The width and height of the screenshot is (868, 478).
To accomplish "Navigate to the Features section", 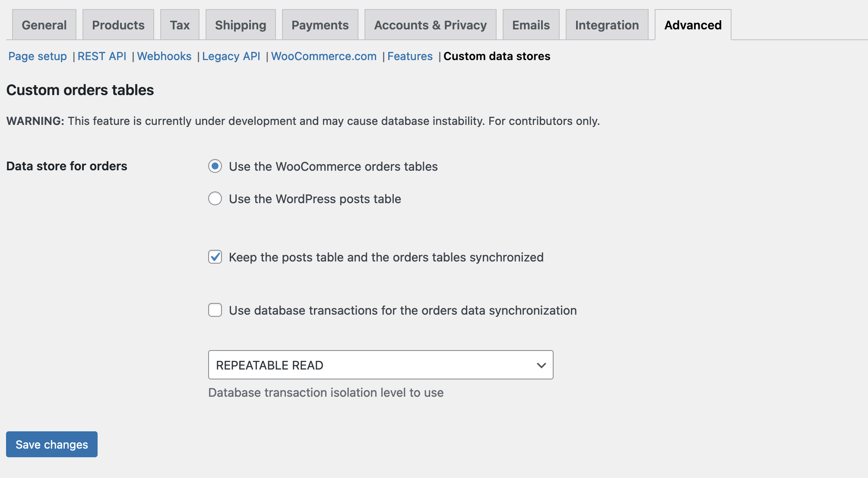I will (410, 56).
